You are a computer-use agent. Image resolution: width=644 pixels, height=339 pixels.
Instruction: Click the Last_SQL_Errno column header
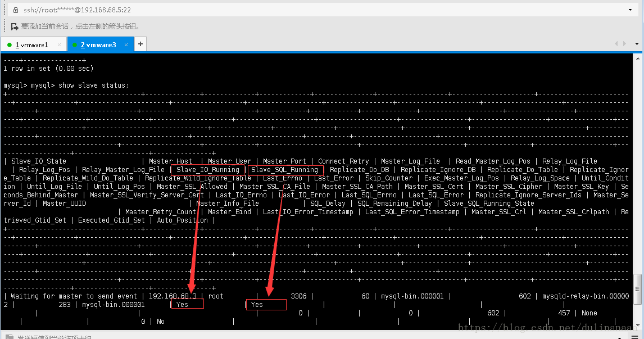[369, 195]
